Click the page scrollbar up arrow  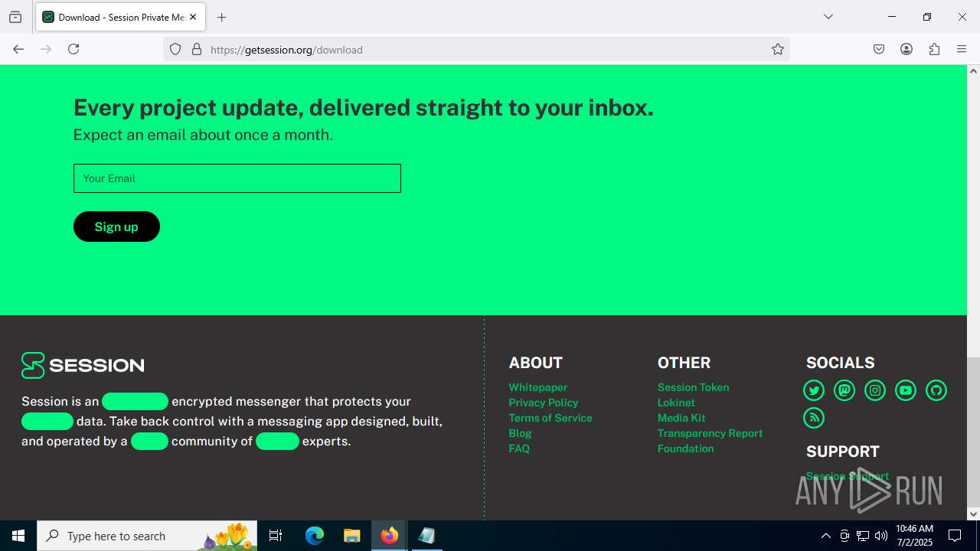pyautogui.click(x=973, y=70)
